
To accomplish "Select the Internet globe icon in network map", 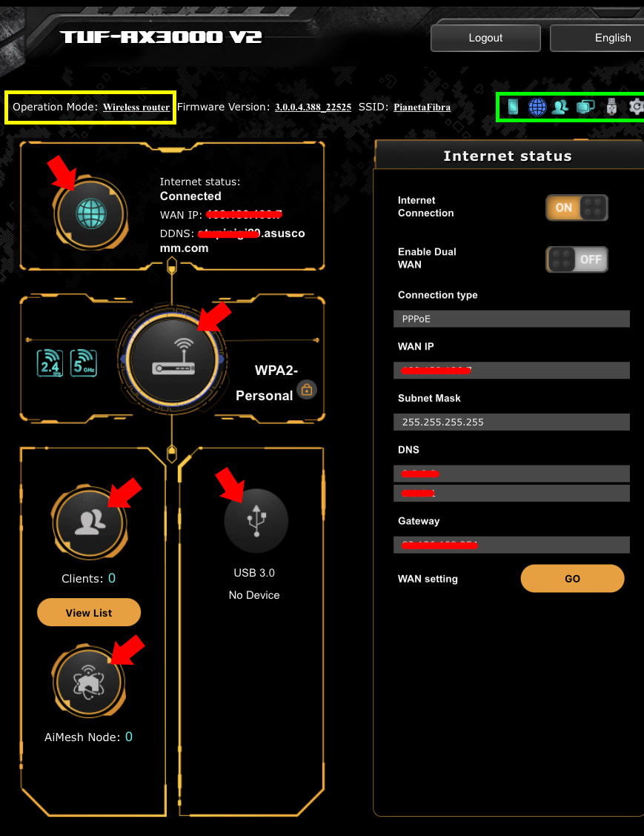I will [x=91, y=213].
